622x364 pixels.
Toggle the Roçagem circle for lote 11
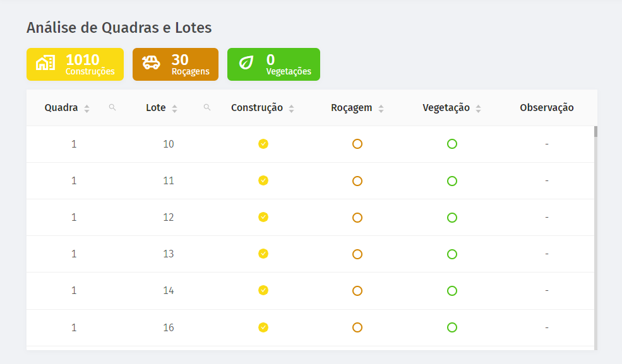click(x=357, y=181)
